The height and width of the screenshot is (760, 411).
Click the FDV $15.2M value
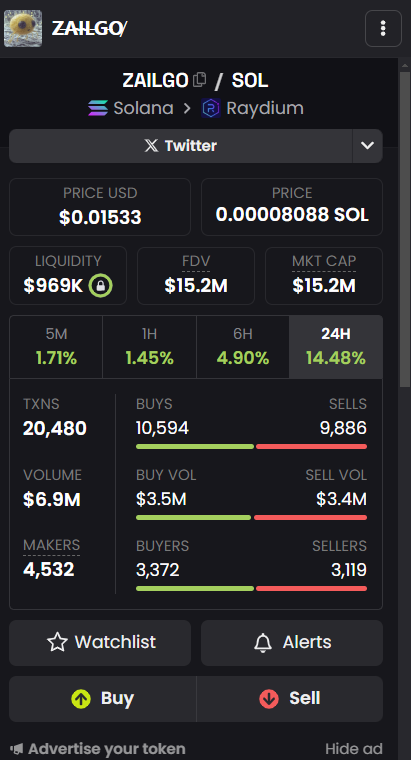196,286
